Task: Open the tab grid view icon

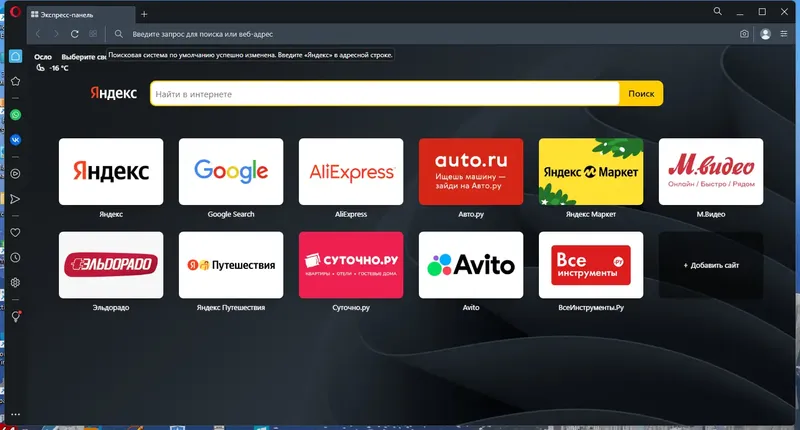Action: (x=93, y=34)
